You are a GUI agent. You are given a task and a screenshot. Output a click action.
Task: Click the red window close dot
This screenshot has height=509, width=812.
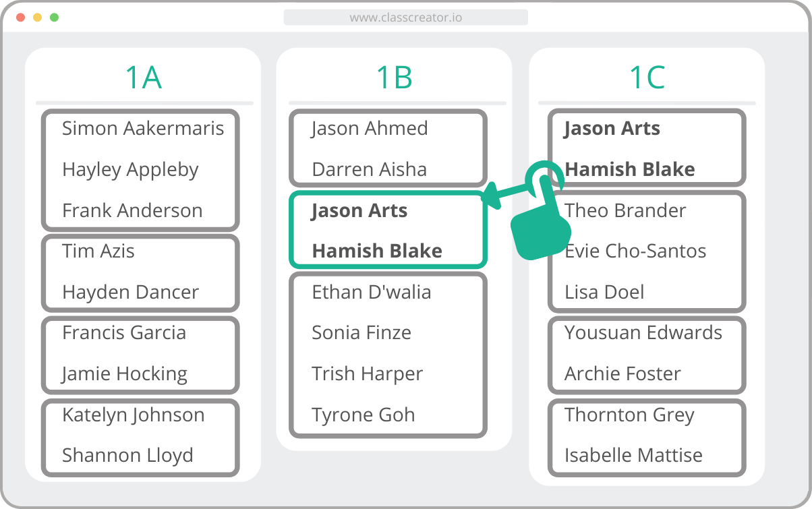(20, 17)
